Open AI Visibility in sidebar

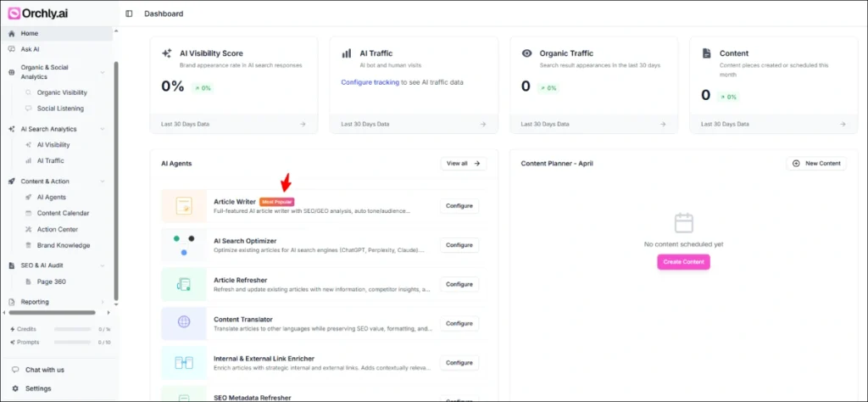coord(53,144)
